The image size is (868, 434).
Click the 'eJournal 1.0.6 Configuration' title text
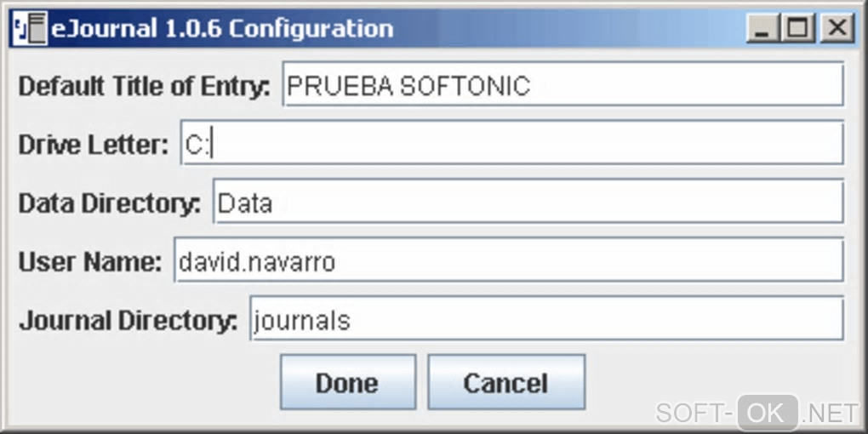coord(221,30)
